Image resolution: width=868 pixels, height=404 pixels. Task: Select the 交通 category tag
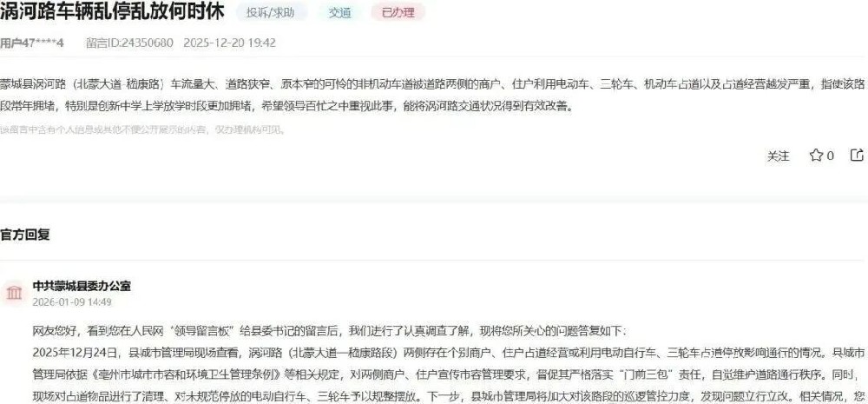tap(339, 13)
